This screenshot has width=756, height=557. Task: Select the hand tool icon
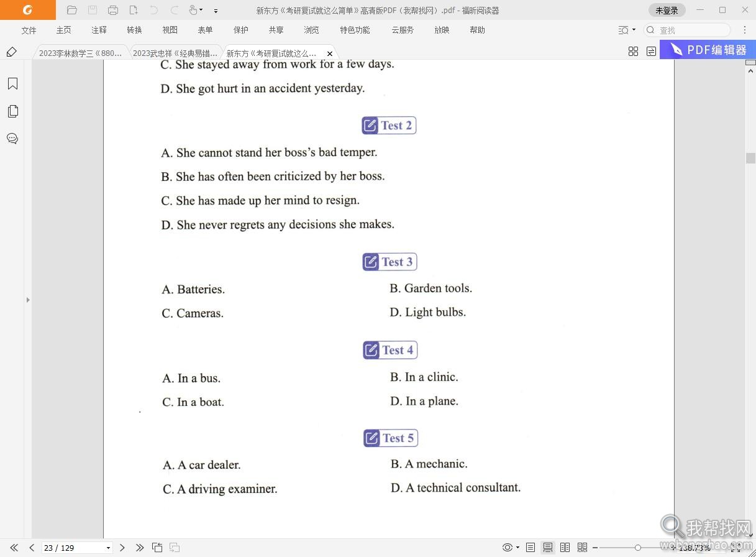click(x=193, y=10)
